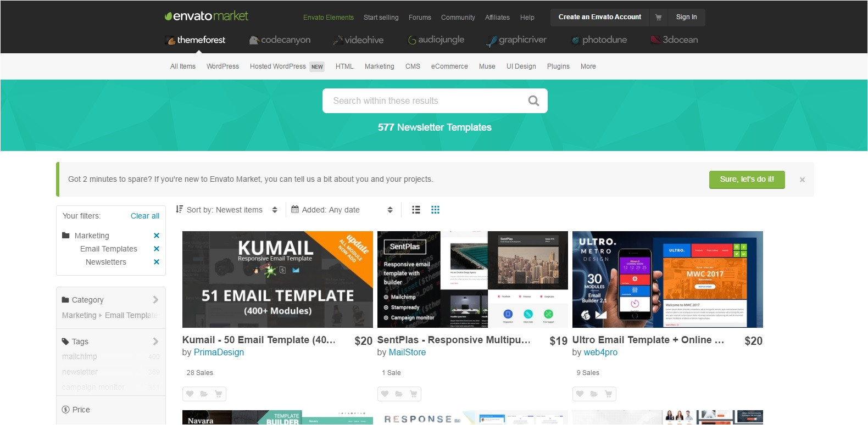
Task: Remove the Marketing filter
Action: point(157,236)
